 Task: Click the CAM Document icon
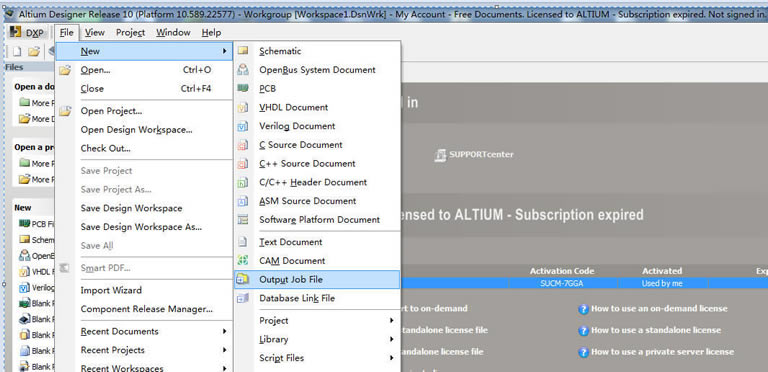tap(243, 260)
